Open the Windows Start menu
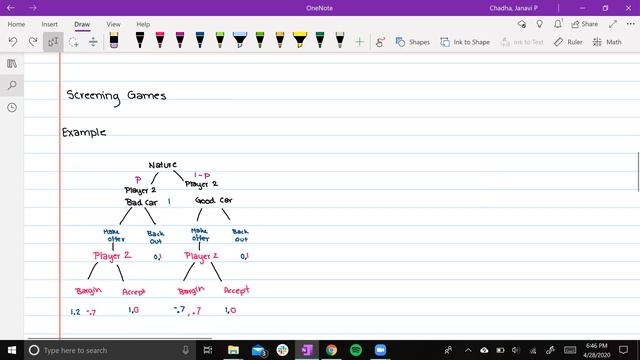This screenshot has width=640, height=360. pos(12,350)
